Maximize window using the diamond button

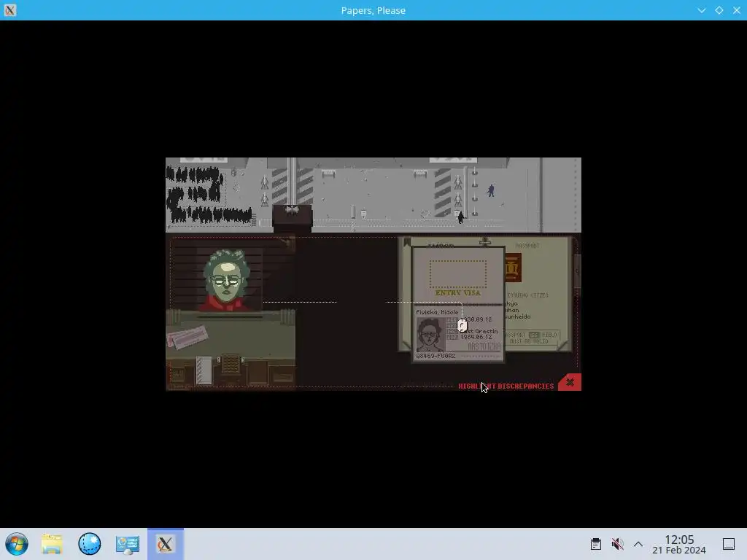(x=719, y=10)
